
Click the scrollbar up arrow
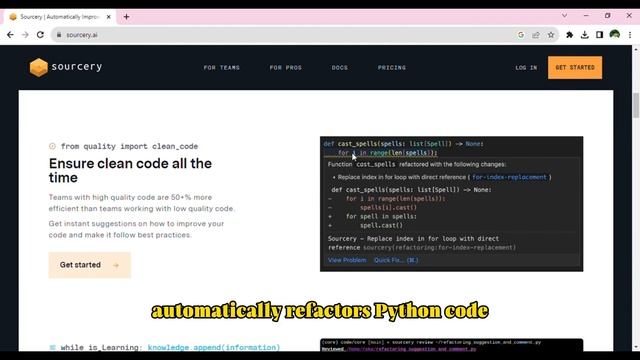tap(636, 49)
